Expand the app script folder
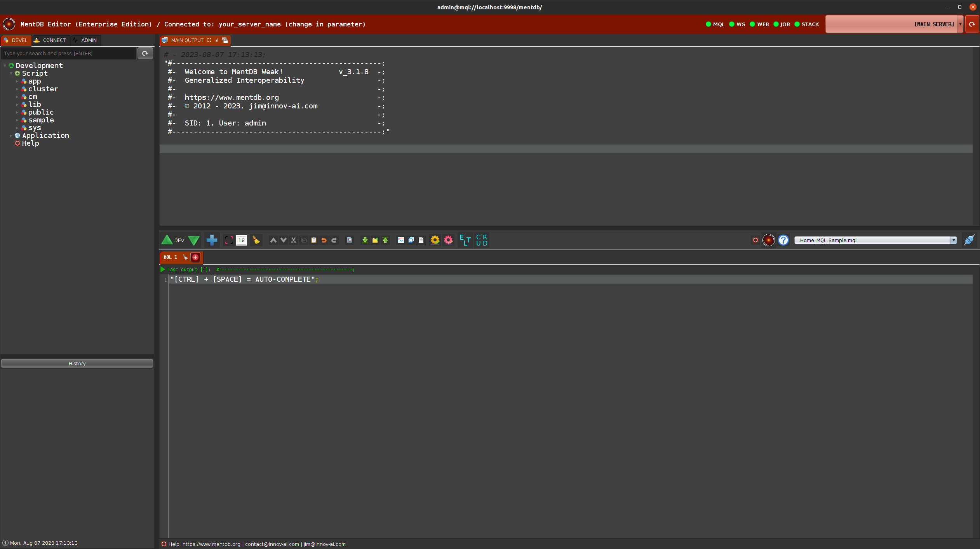 (17, 81)
